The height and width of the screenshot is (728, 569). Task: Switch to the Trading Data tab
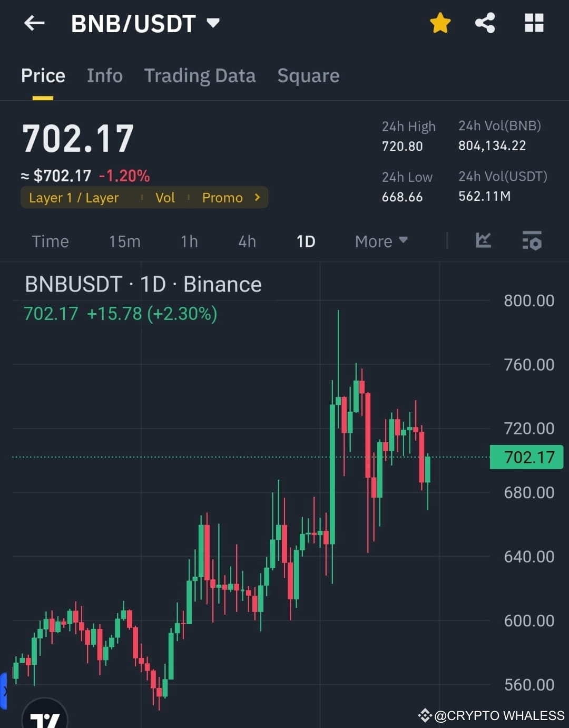click(x=200, y=76)
